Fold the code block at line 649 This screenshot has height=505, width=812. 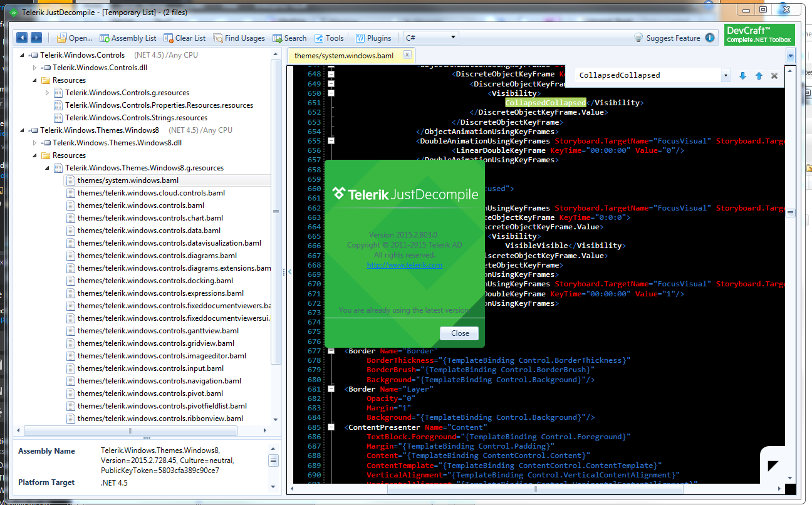(x=331, y=83)
